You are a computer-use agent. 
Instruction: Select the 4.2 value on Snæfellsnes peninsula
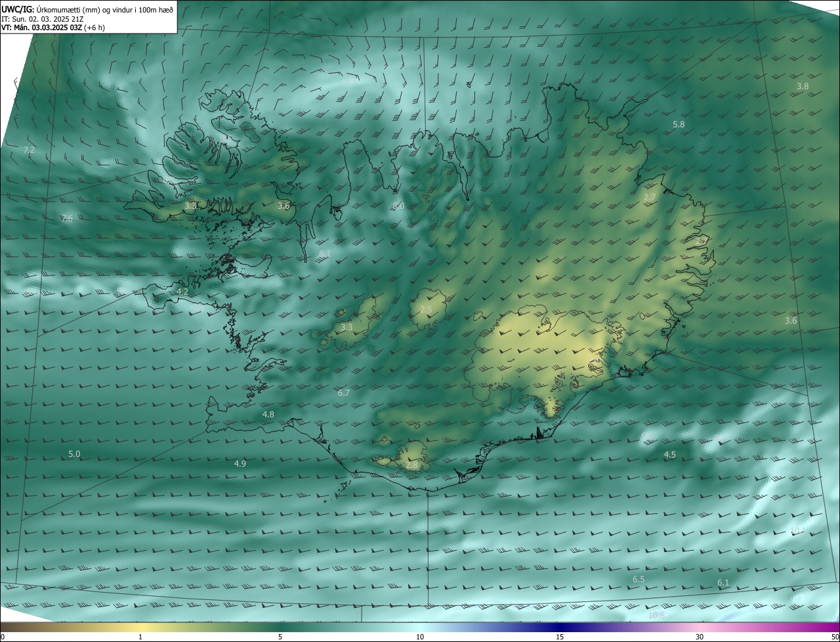coord(182,291)
